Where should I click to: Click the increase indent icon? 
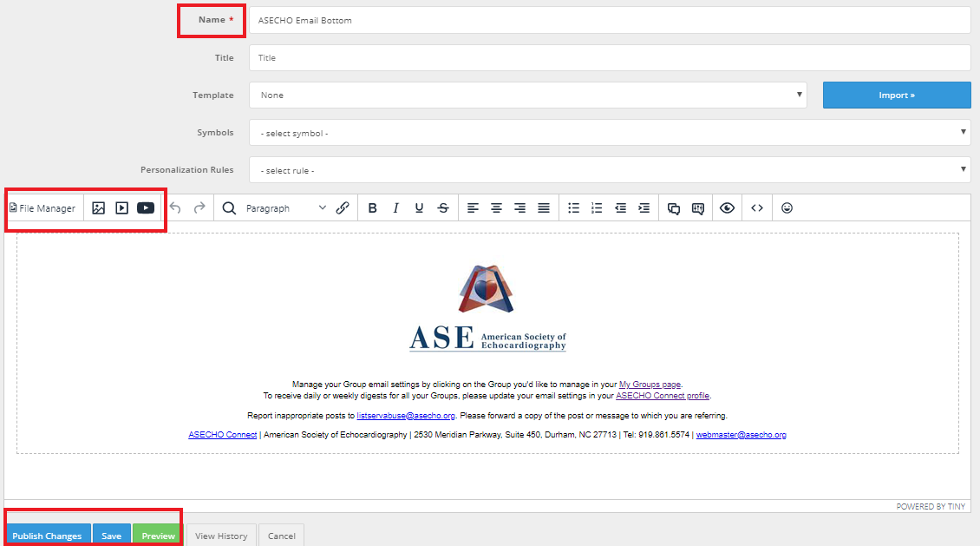pos(644,208)
